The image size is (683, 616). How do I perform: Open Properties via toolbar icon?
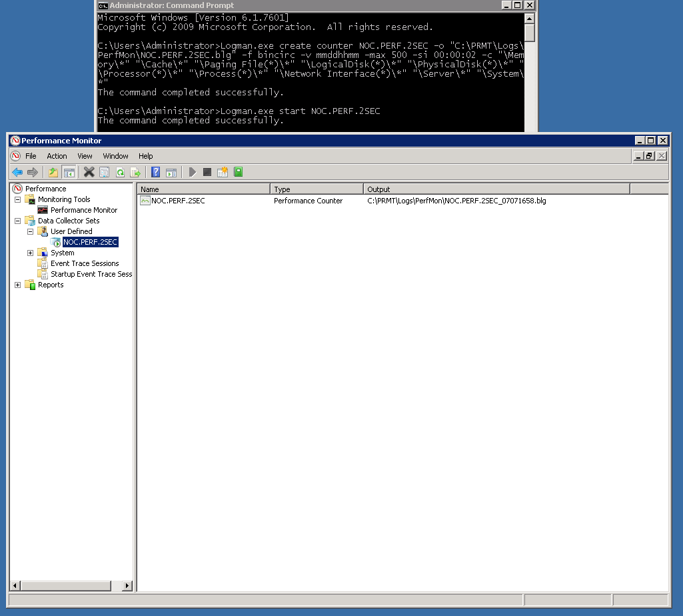point(105,172)
